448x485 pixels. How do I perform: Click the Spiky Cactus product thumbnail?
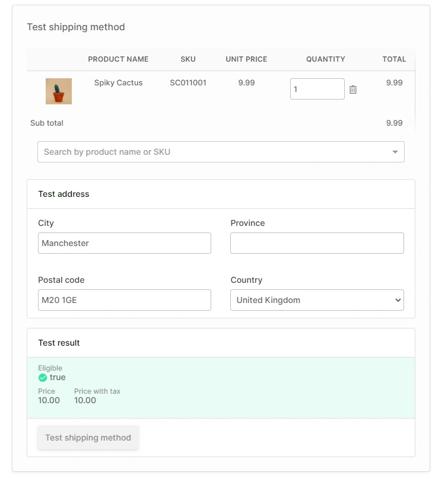58,91
